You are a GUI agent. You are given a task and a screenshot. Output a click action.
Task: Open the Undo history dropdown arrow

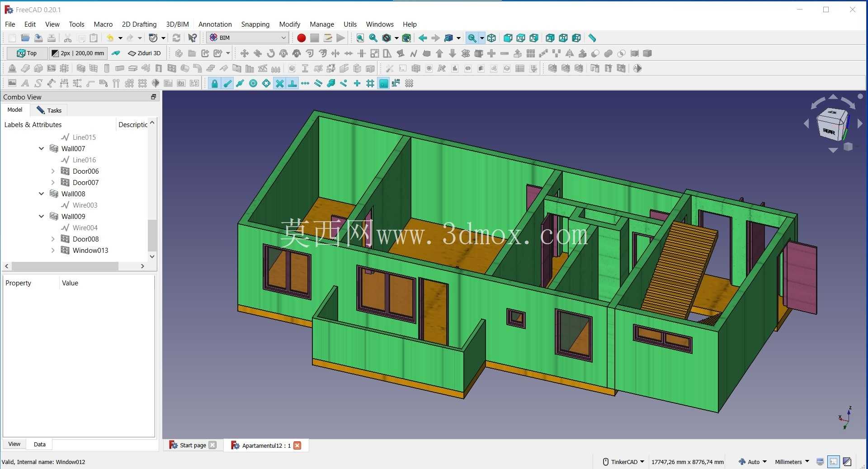(x=120, y=38)
